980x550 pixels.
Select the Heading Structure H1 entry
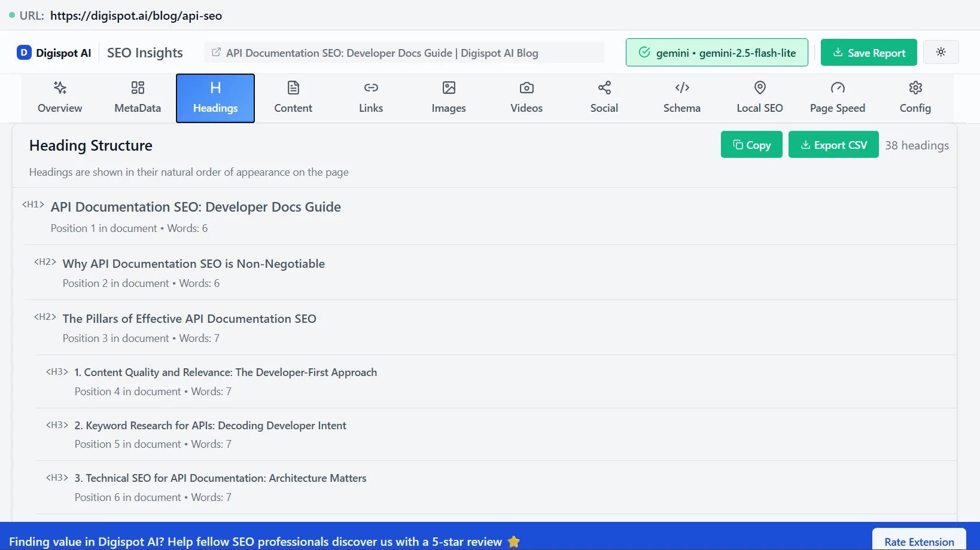196,207
